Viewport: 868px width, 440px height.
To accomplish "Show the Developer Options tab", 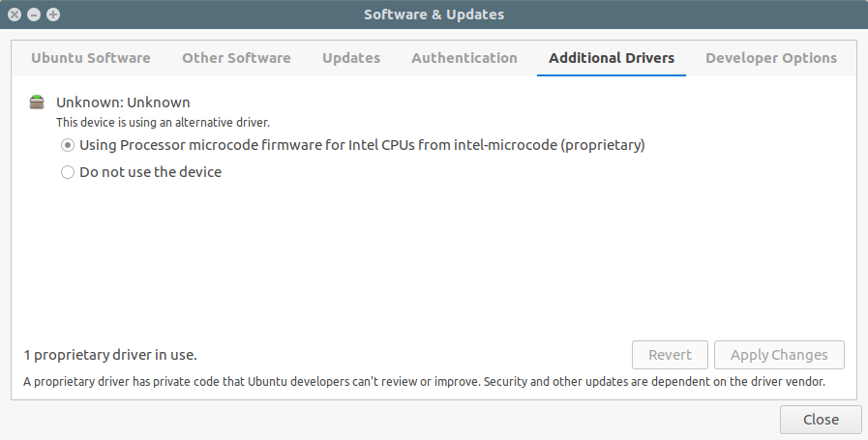I will click(x=771, y=58).
